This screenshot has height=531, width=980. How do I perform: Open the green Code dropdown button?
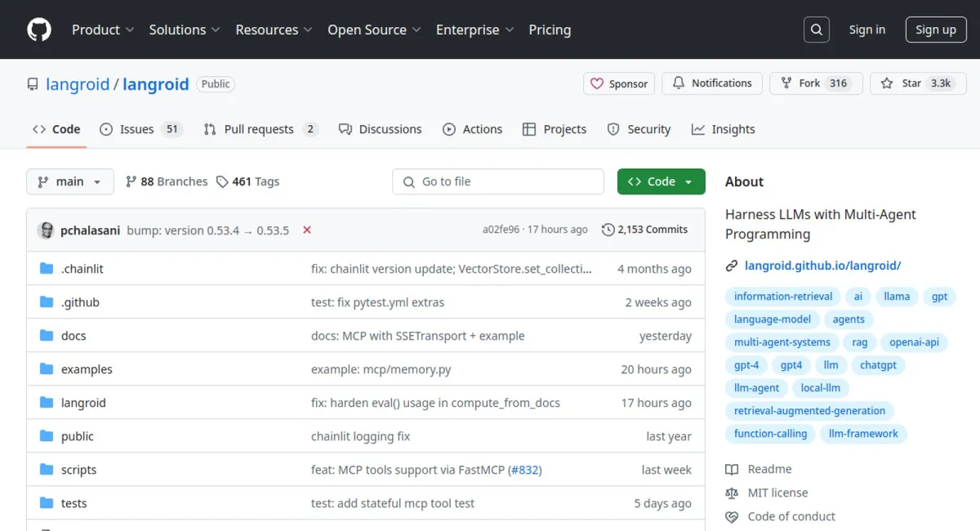661,181
